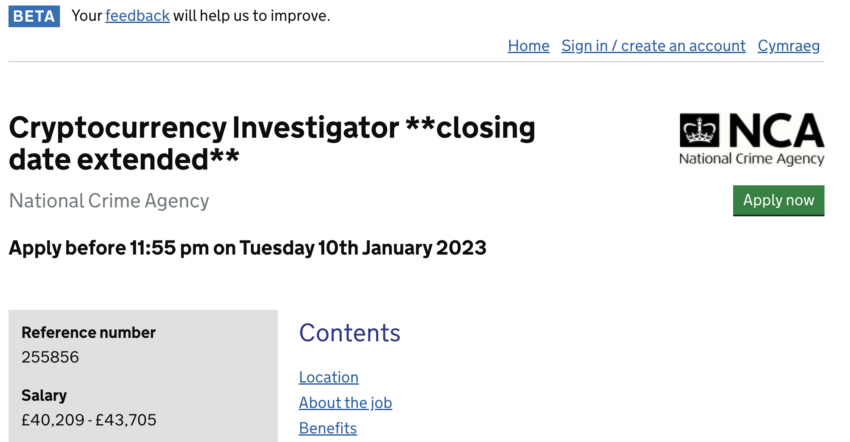The image size is (850, 442).
Task: Switch language to Cymraeg
Action: click(788, 46)
